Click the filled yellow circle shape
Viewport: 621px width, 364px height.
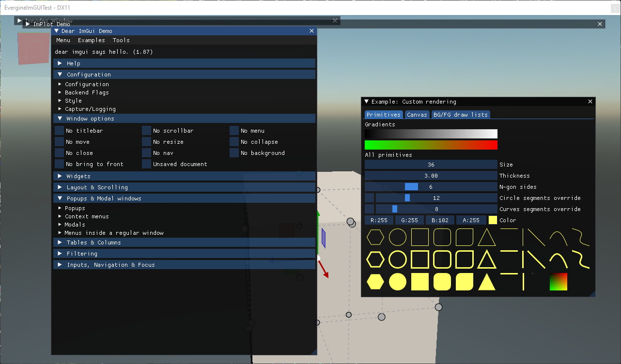click(x=398, y=282)
